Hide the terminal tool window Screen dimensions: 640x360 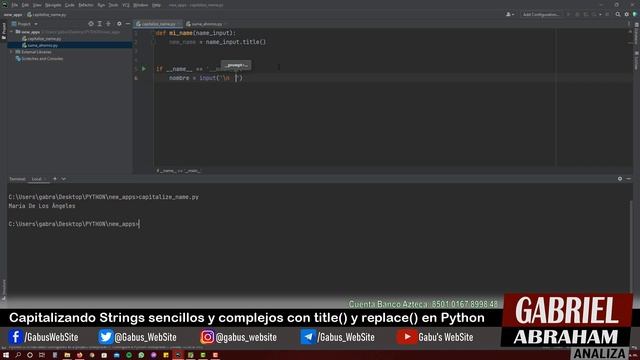[629, 179]
